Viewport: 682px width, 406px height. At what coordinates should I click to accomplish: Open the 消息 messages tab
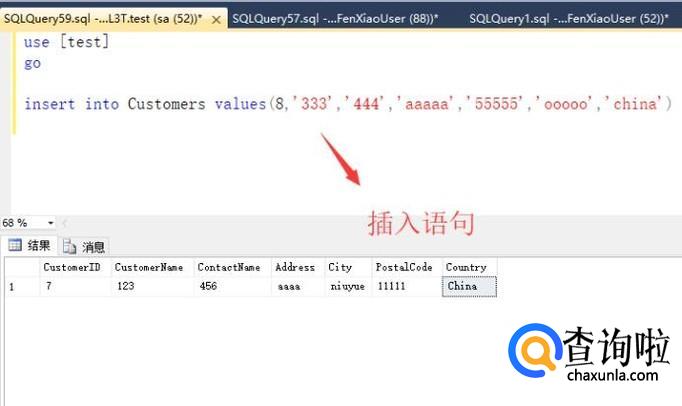point(84,247)
